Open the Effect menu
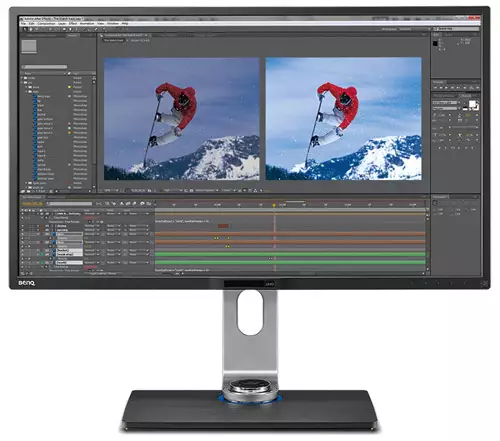500x441 pixels. tap(73, 24)
